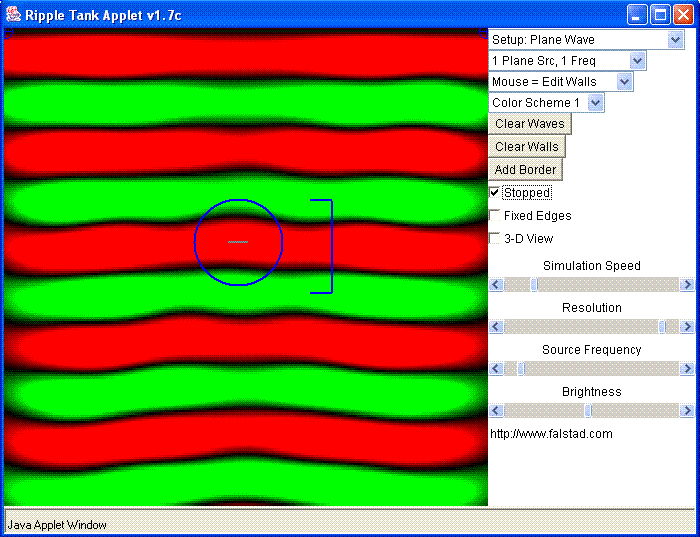Click the Resolution label
700x537 pixels.
(x=592, y=308)
